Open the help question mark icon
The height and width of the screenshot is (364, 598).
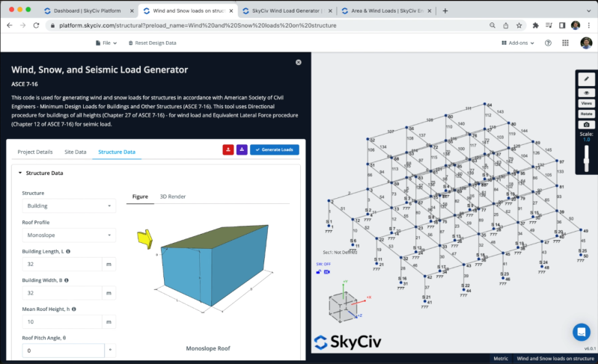(548, 43)
